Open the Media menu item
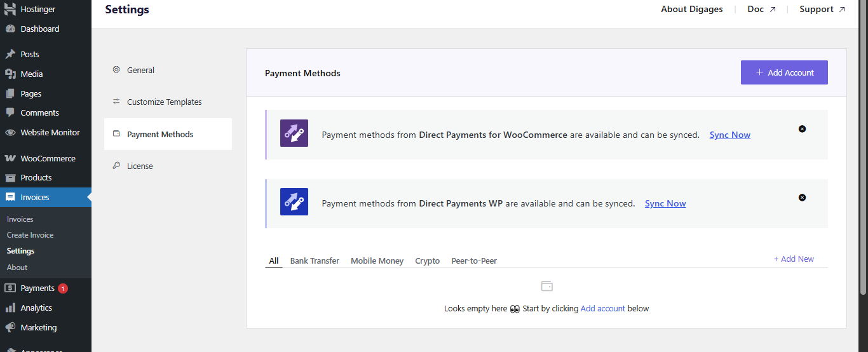Screen dimensions: 868x352 [46, 74]
